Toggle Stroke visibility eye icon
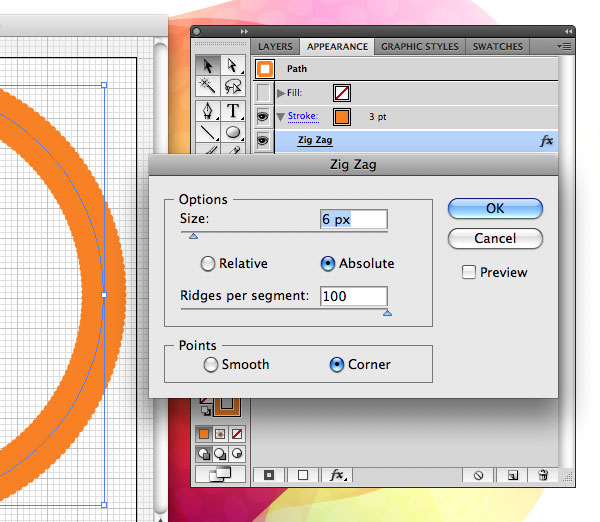The image size is (600, 522). [x=263, y=116]
